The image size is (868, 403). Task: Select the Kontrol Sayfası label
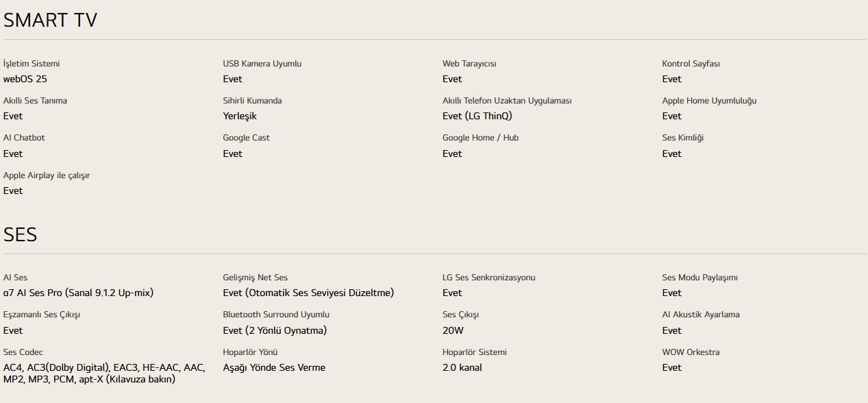point(691,64)
